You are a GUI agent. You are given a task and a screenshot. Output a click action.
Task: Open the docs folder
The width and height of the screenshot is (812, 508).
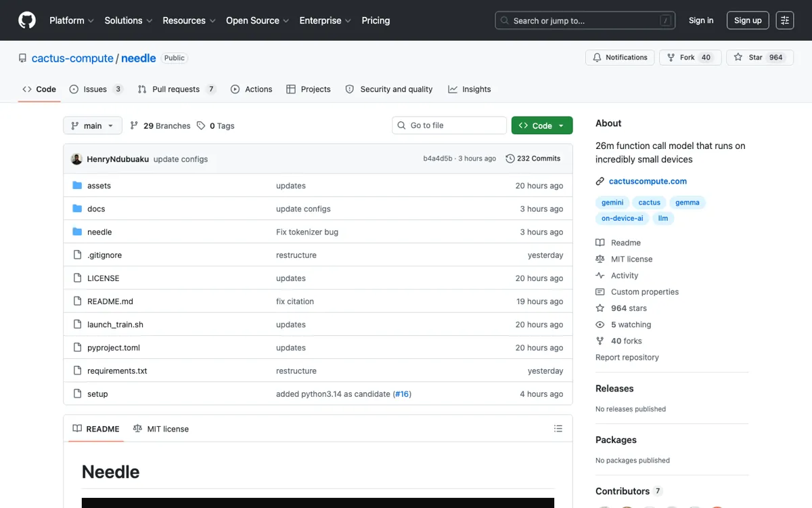(x=96, y=209)
